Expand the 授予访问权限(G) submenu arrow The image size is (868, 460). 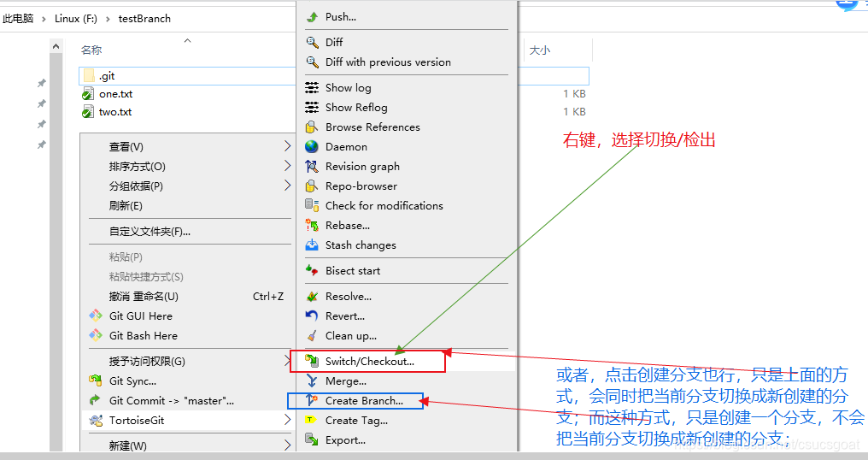point(287,362)
